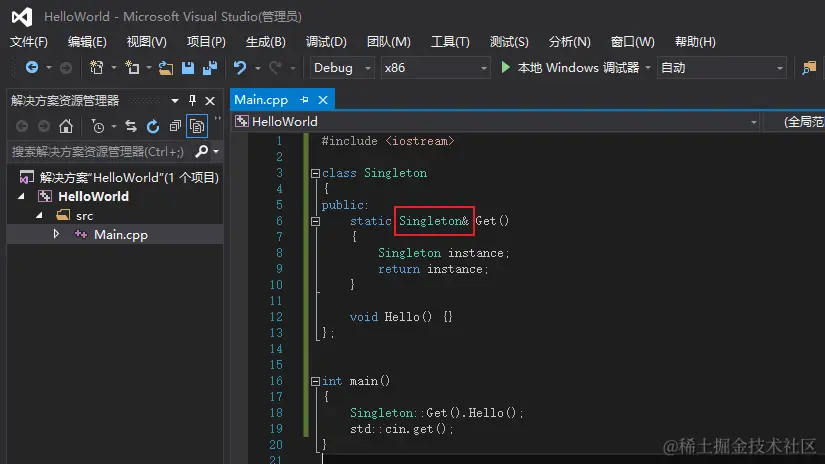This screenshot has height=464, width=825.
Task: Click the add new item icon
Action: (x=132, y=67)
